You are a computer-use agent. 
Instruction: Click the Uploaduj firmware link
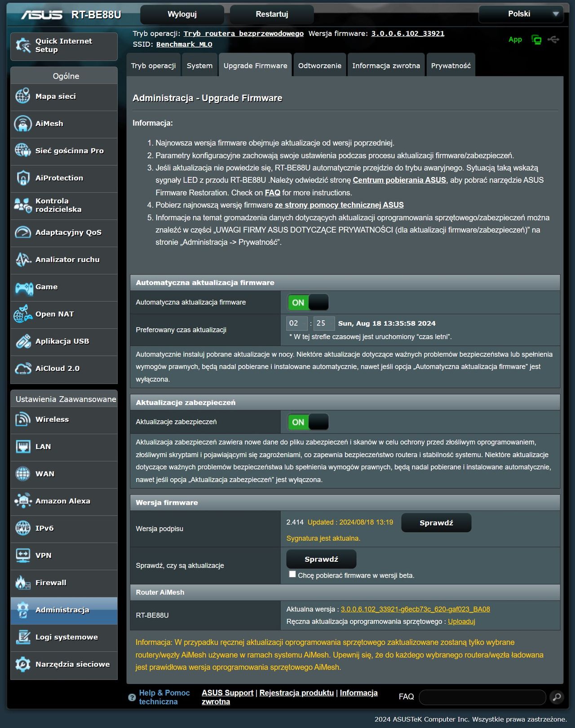point(461,622)
